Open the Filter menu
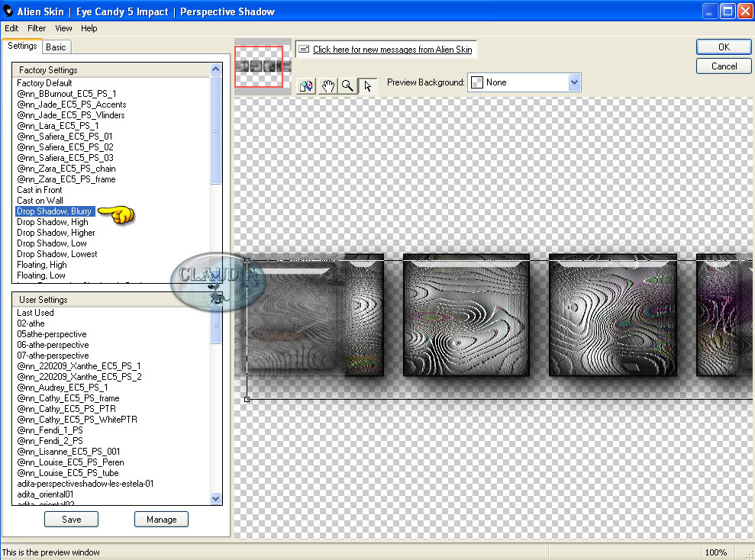 [37, 28]
